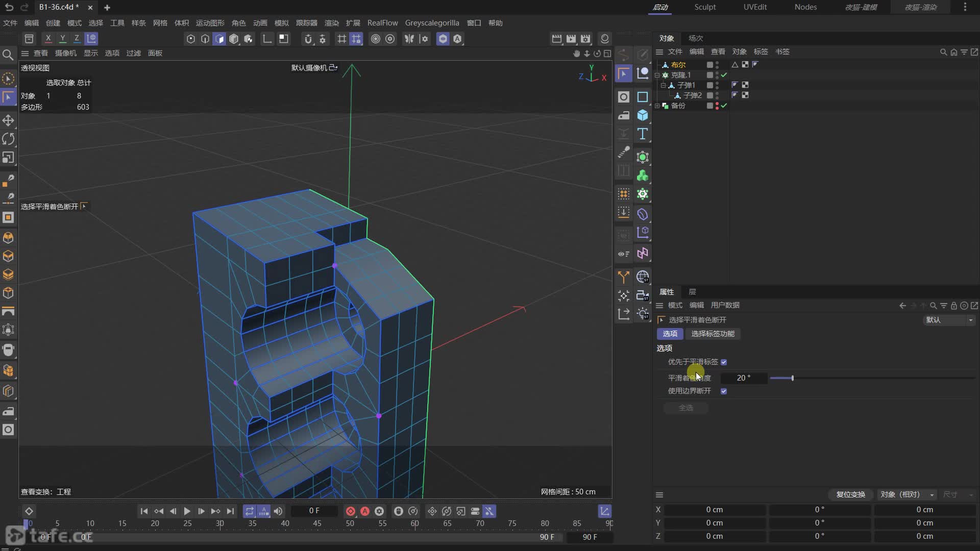Image resolution: width=980 pixels, height=551 pixels.
Task: Open 选择标签功能 tab
Action: 713,334
